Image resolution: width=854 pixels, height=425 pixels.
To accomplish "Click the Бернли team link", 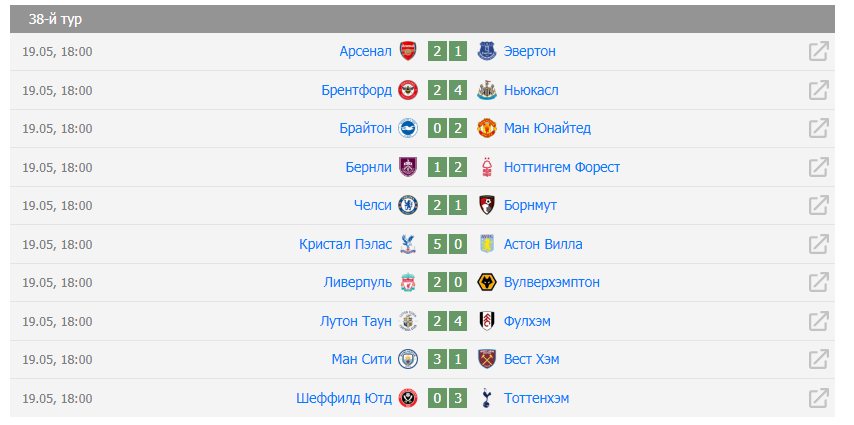I will (369, 167).
